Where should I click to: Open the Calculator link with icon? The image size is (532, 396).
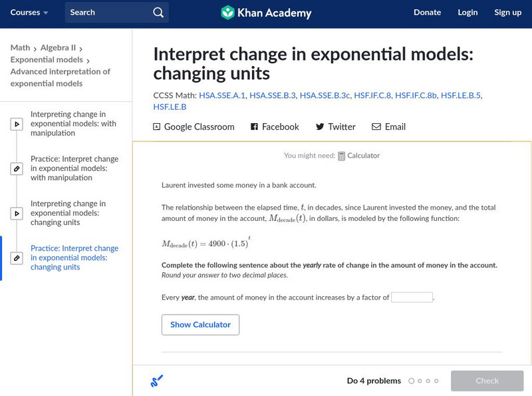(x=359, y=156)
